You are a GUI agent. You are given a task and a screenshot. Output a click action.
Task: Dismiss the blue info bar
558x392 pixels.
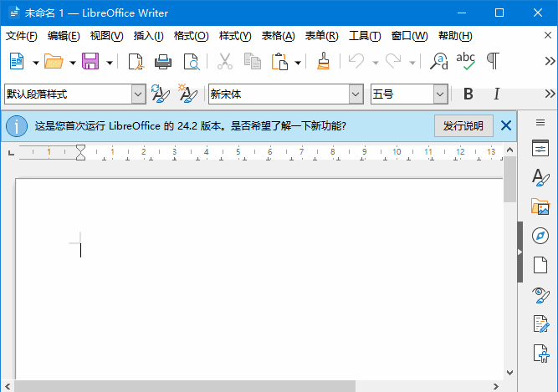click(506, 125)
